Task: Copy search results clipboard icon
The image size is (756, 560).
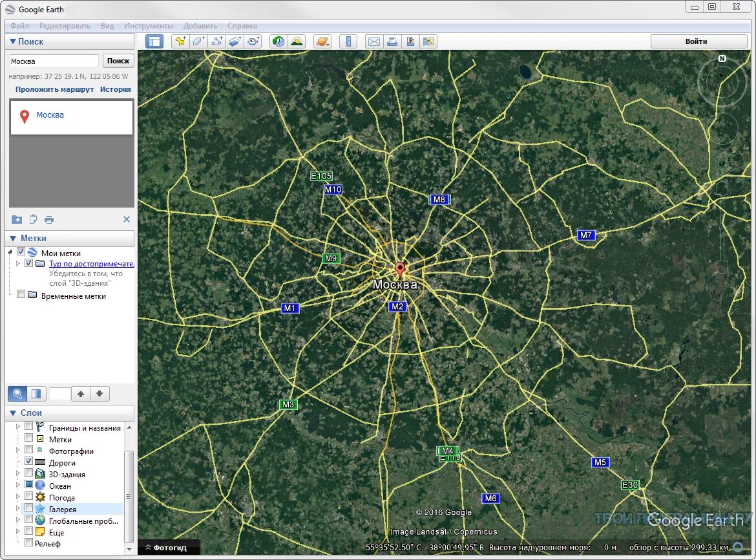Action: point(33,219)
